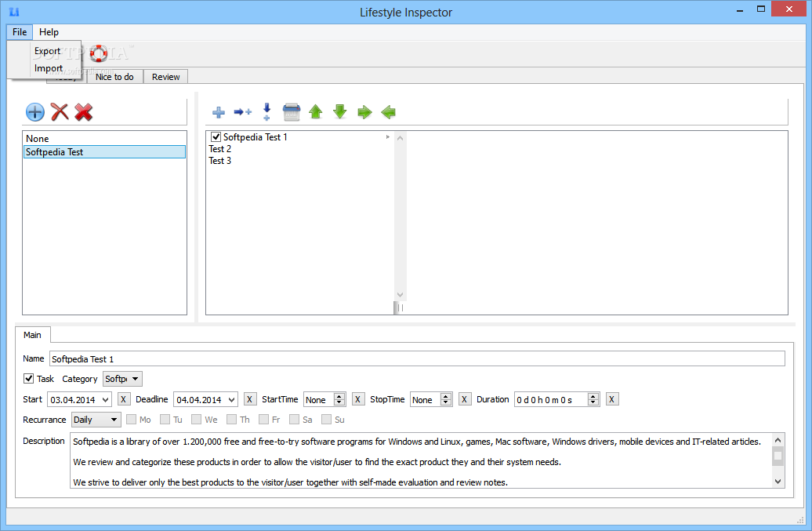
Task: Check the Mo recurrence day
Action: tap(132, 419)
